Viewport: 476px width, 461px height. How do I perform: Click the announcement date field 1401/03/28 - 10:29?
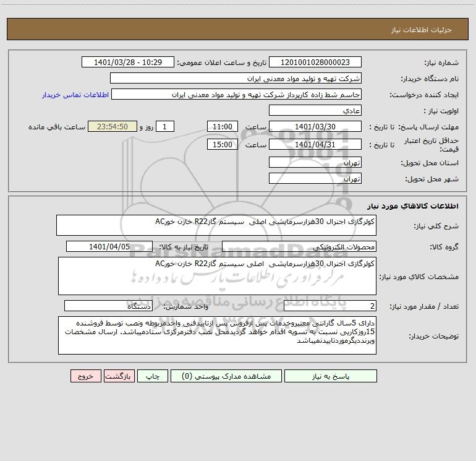pyautogui.click(x=128, y=62)
